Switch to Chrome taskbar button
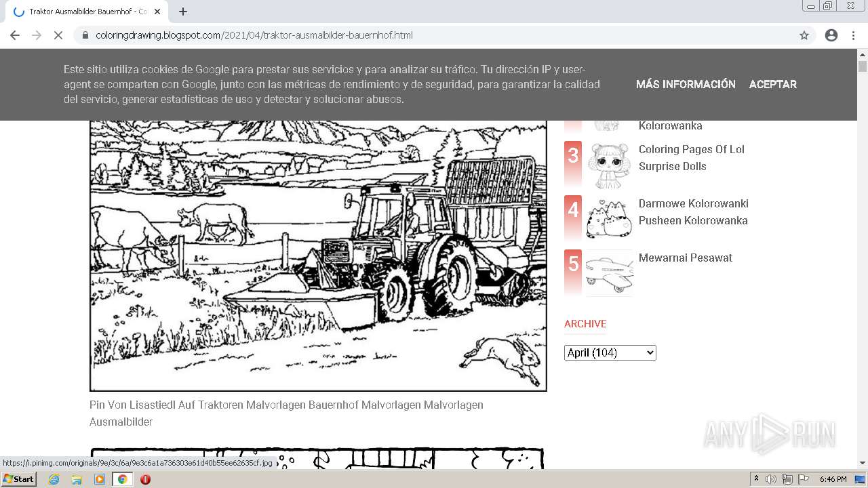Screen dimensions: 868x488 coord(123,479)
